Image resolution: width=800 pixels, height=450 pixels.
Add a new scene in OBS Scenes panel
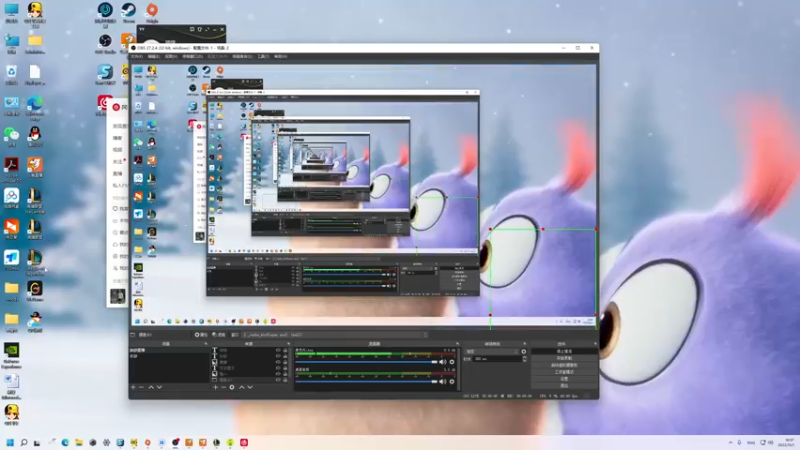133,387
